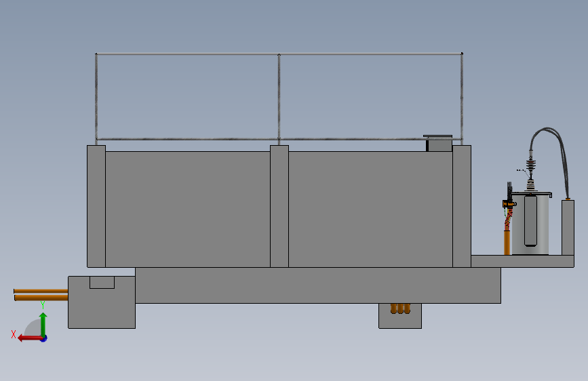Click the blue Z axis dot of triad

pyautogui.click(x=44, y=339)
